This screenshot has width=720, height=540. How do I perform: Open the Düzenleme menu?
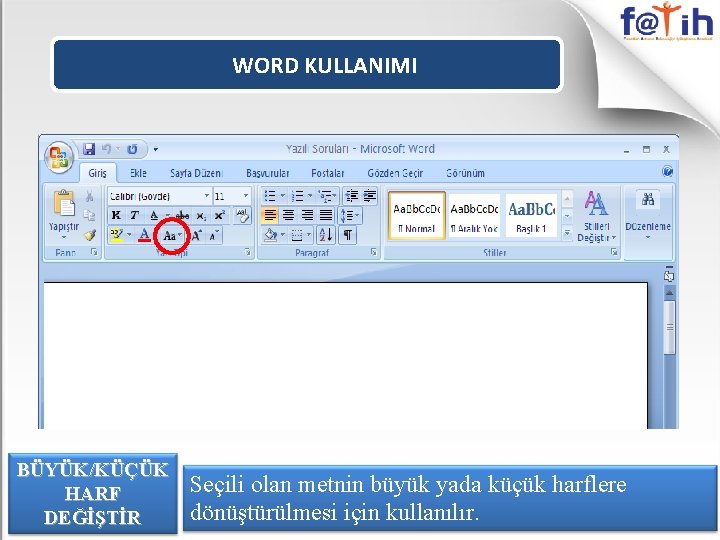click(648, 216)
